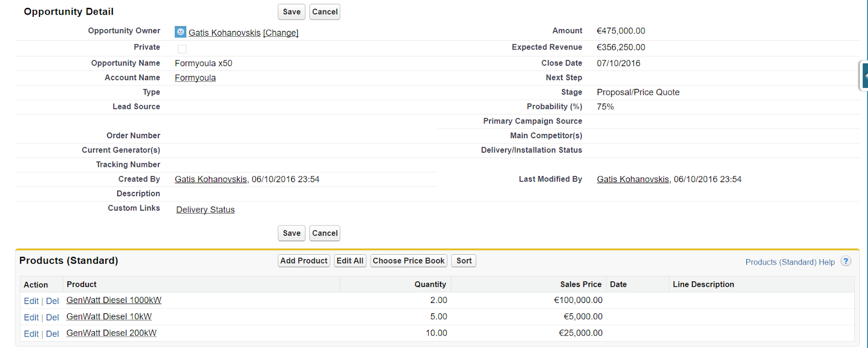Click the Opportunity Name value Formyoula x50
This screenshot has height=348, width=868.
coord(203,63)
